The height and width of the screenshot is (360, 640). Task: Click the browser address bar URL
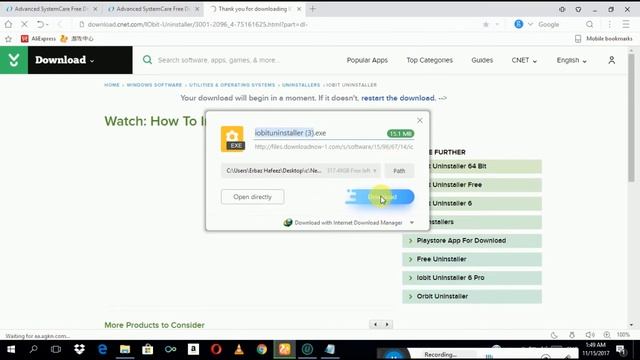click(198, 24)
